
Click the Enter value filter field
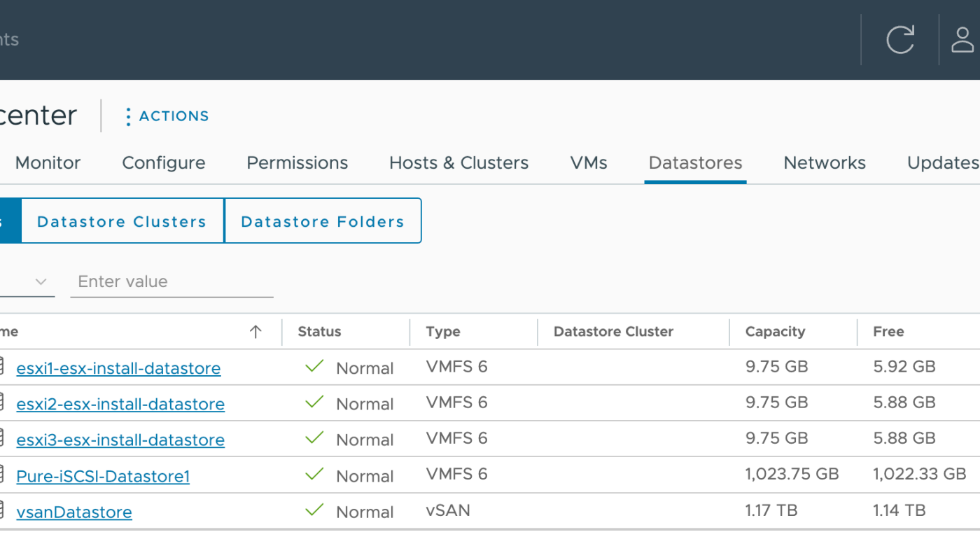(x=171, y=282)
